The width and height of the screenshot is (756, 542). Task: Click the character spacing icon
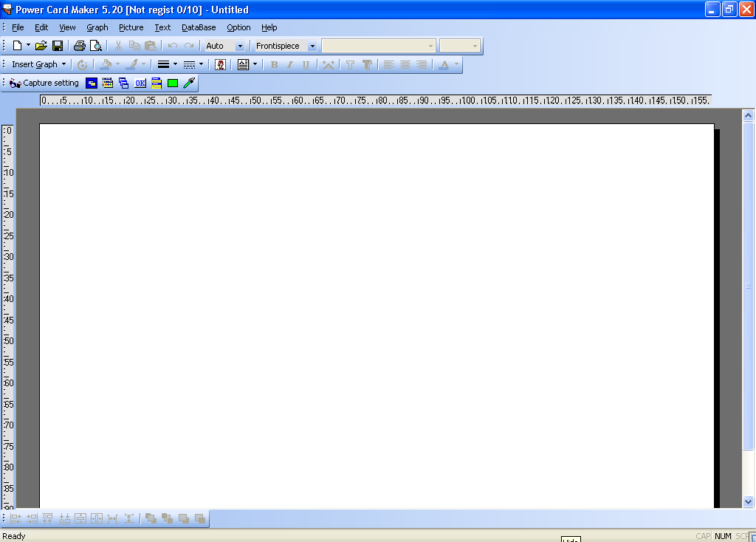click(329, 64)
